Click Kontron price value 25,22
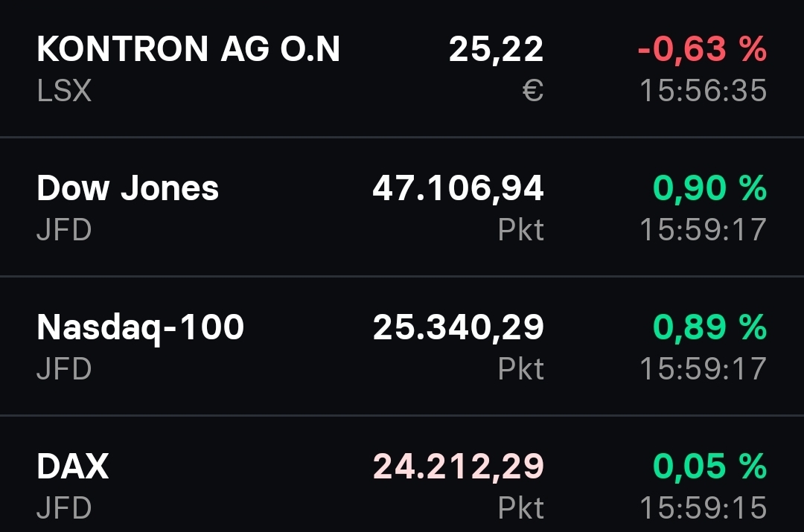Screen dimensions: 804x532 pos(496,50)
